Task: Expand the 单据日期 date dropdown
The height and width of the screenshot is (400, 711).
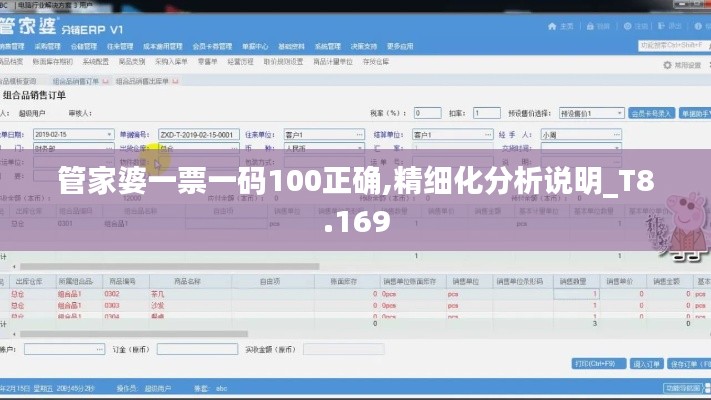Action: [x=109, y=135]
